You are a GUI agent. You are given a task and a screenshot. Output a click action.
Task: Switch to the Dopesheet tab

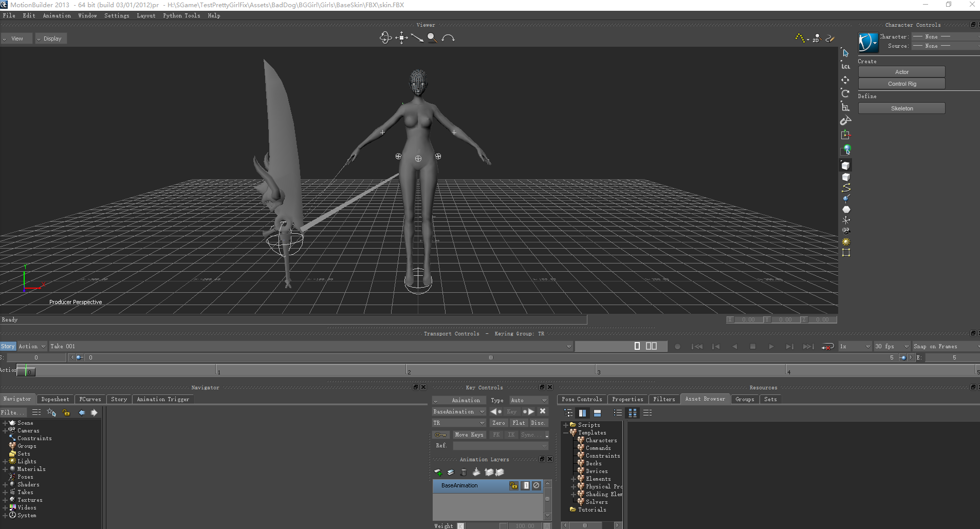click(55, 399)
